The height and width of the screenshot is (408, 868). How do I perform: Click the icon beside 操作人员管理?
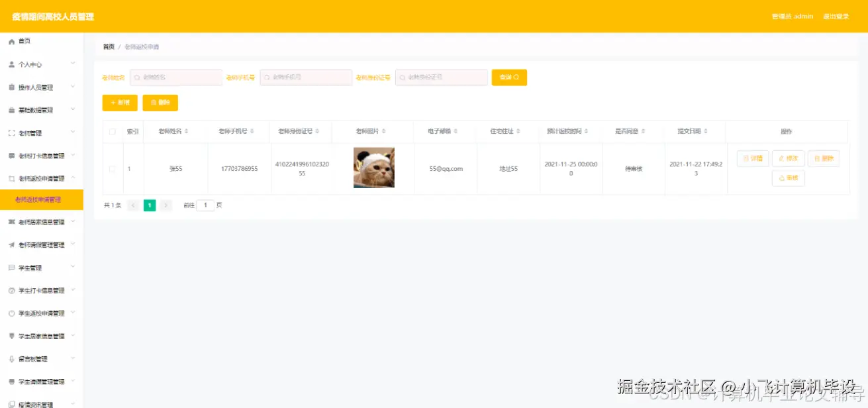11,87
